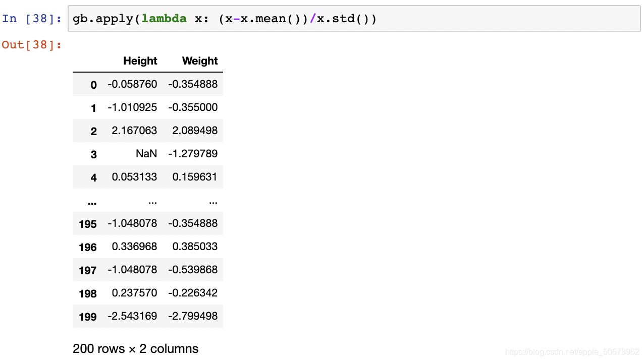This screenshot has width=644, height=361.
Task: Click the code input cell with gb.apply
Action: pyautogui.click(x=354, y=19)
